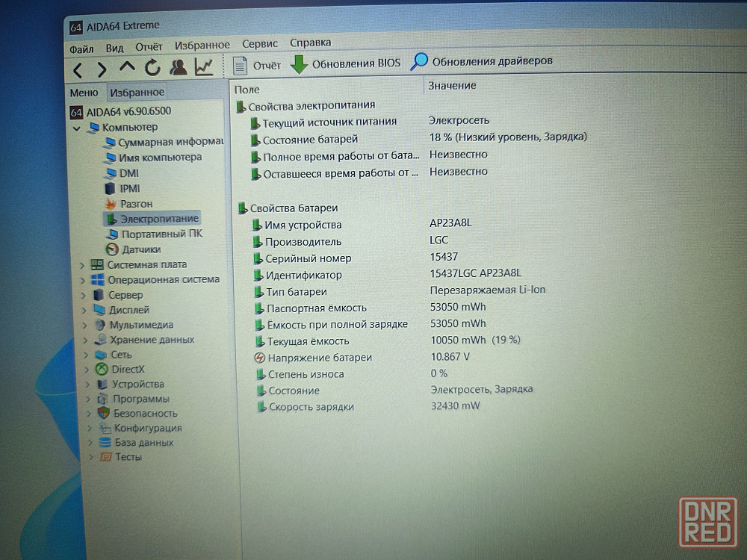
Task: Select the Серийный номер row
Action: click(303, 258)
